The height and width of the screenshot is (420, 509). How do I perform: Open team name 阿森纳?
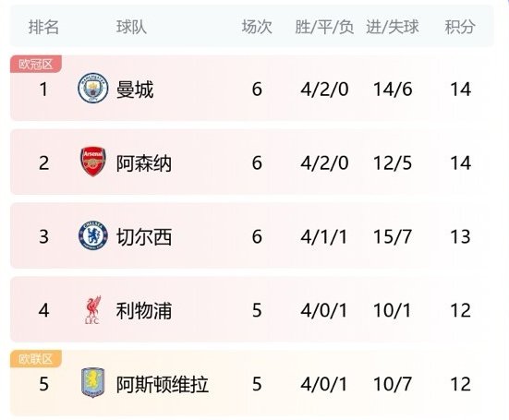pyautogui.click(x=144, y=163)
